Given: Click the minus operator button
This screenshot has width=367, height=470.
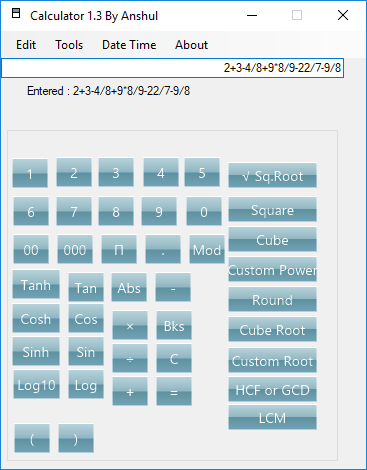Looking at the screenshot, I should coord(173,287).
